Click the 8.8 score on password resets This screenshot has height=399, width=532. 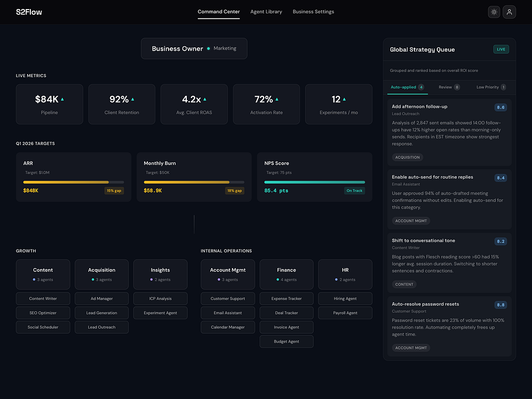click(501, 305)
